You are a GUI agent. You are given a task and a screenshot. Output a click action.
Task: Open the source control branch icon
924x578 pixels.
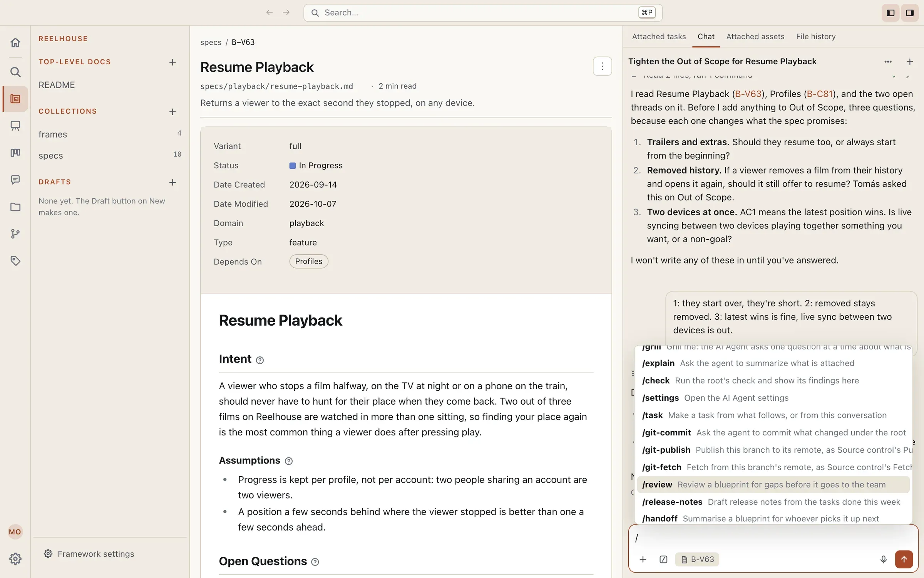click(x=15, y=234)
